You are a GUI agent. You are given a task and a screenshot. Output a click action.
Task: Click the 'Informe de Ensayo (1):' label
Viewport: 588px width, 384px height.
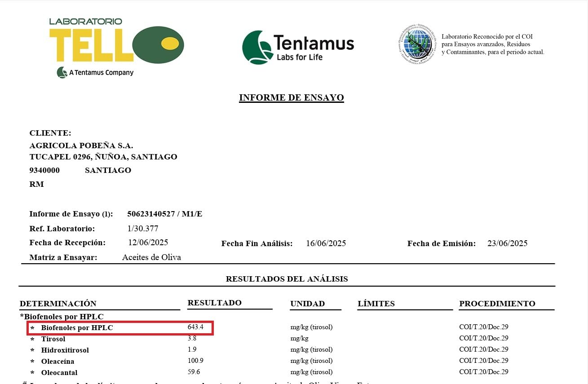point(71,214)
